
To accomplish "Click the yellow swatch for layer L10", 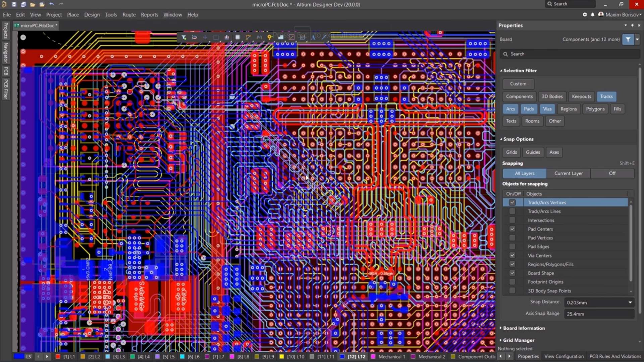I will 282,357.
